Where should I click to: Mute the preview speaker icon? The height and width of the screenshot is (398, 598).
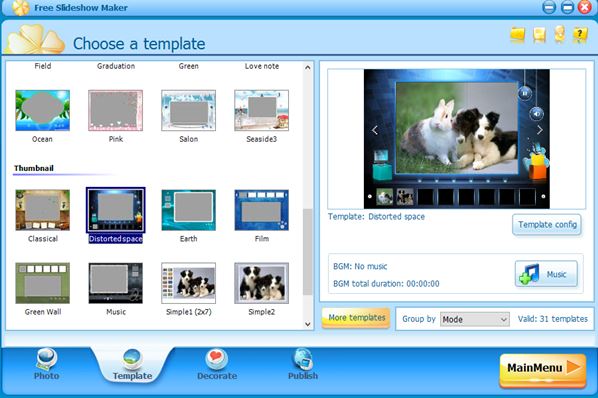(537, 114)
